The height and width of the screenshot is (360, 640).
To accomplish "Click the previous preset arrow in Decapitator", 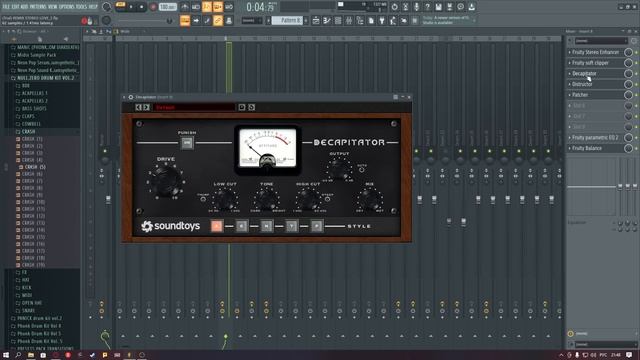I will coord(138,107).
